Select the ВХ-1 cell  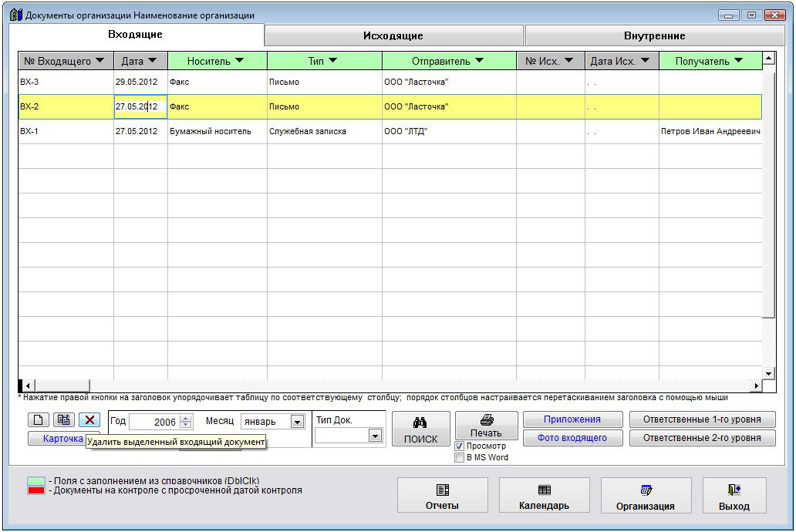click(x=66, y=131)
